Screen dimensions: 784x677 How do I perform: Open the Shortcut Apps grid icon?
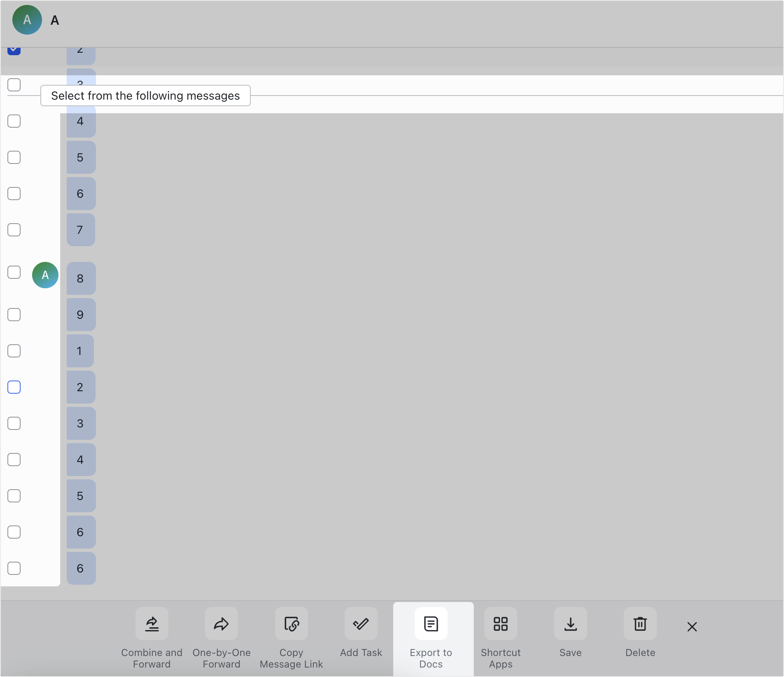point(500,624)
